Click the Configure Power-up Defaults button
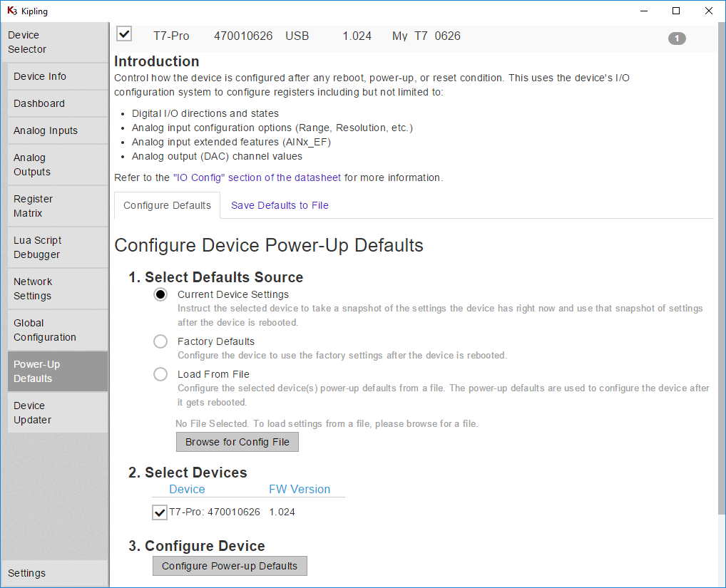Image resolution: width=726 pixels, height=588 pixels. [x=230, y=566]
